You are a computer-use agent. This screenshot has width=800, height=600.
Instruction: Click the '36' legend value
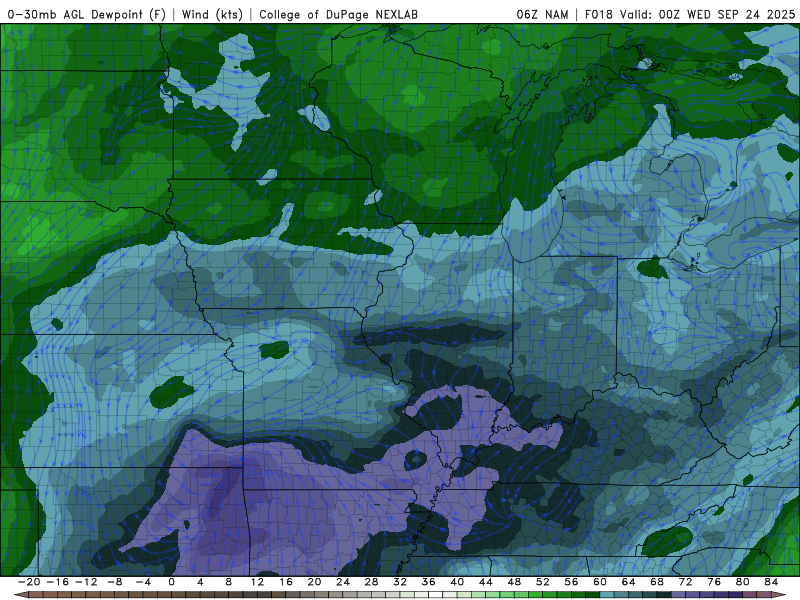tap(429, 582)
